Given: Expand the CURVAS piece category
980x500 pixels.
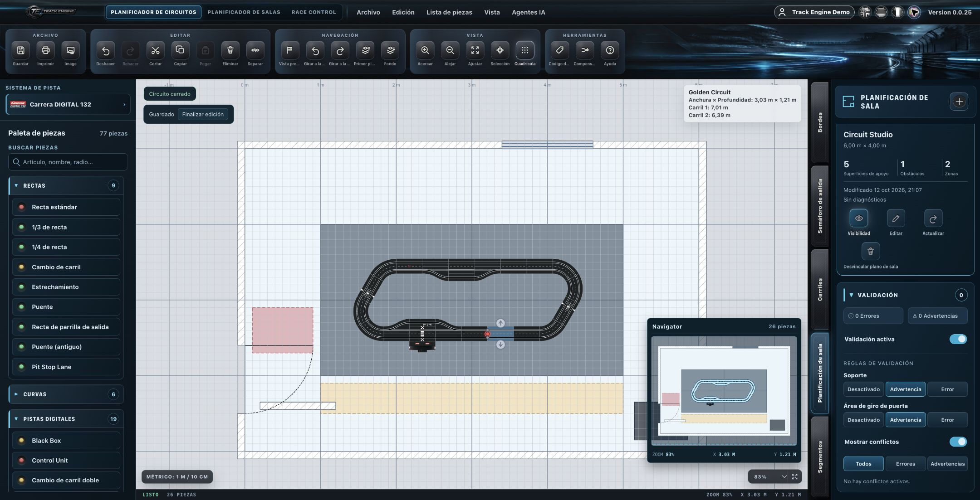Looking at the screenshot, I should pos(66,394).
